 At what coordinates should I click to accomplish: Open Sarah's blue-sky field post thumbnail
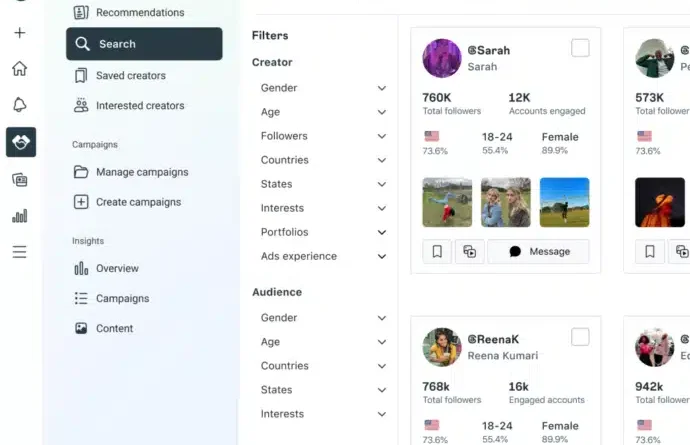click(564, 202)
